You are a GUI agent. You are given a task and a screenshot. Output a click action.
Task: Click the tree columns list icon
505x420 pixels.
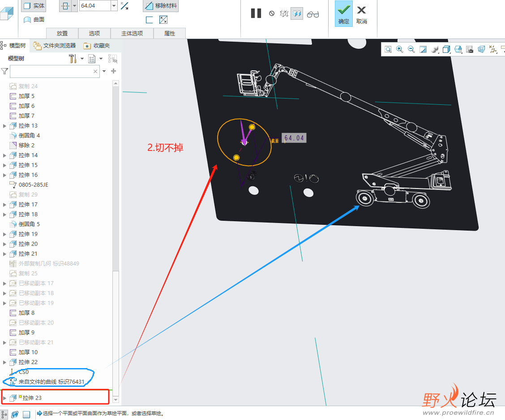pos(92,59)
